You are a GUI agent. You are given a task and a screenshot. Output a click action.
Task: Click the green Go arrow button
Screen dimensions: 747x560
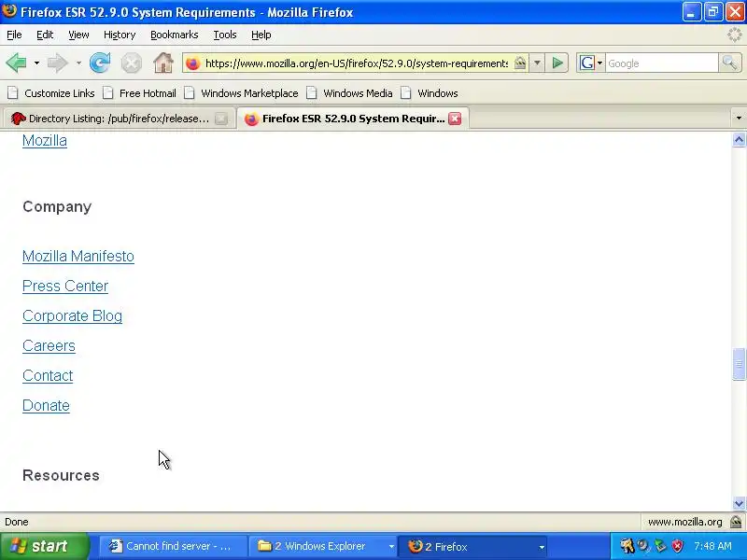[557, 63]
